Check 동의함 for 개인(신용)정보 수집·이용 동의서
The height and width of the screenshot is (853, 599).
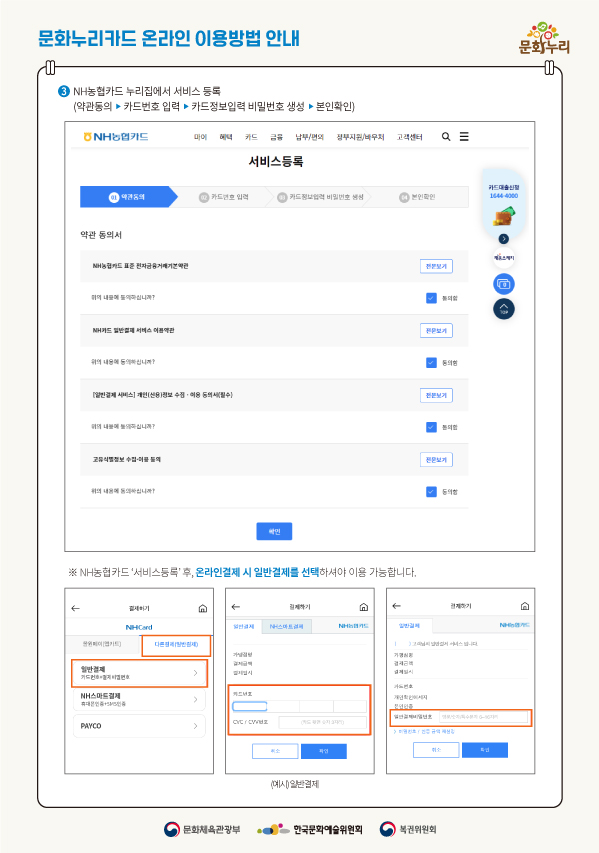[x=431, y=427]
